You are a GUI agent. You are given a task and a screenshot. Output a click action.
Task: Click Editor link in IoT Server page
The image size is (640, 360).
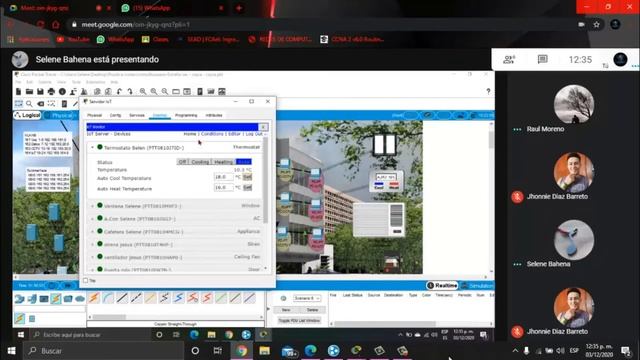[234, 134]
